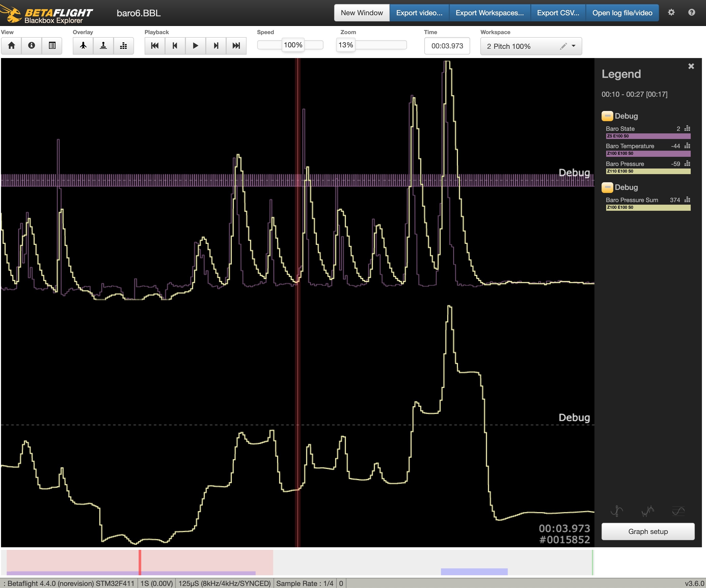Open the log header info icon
This screenshot has height=588, width=706.
(32, 45)
